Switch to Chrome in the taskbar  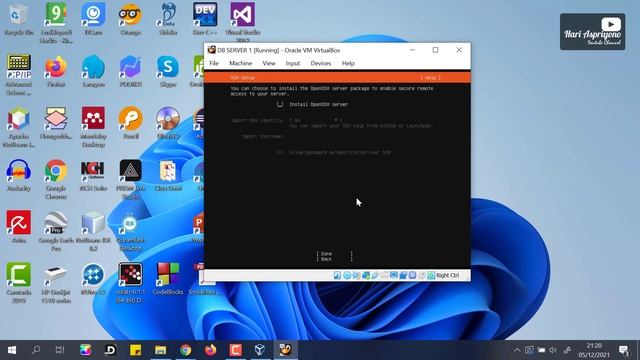coord(186,350)
